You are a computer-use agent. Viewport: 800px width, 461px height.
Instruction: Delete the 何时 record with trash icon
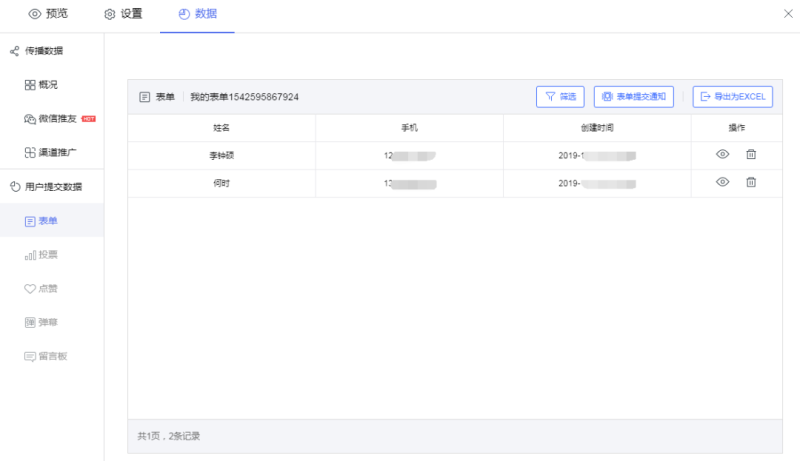point(751,182)
